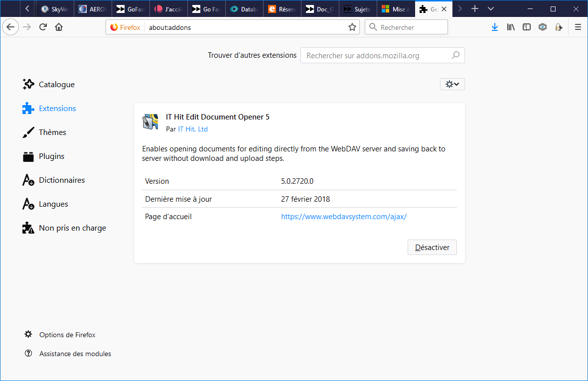
Task: Open the Firefox hamburger menu
Action: (x=578, y=27)
